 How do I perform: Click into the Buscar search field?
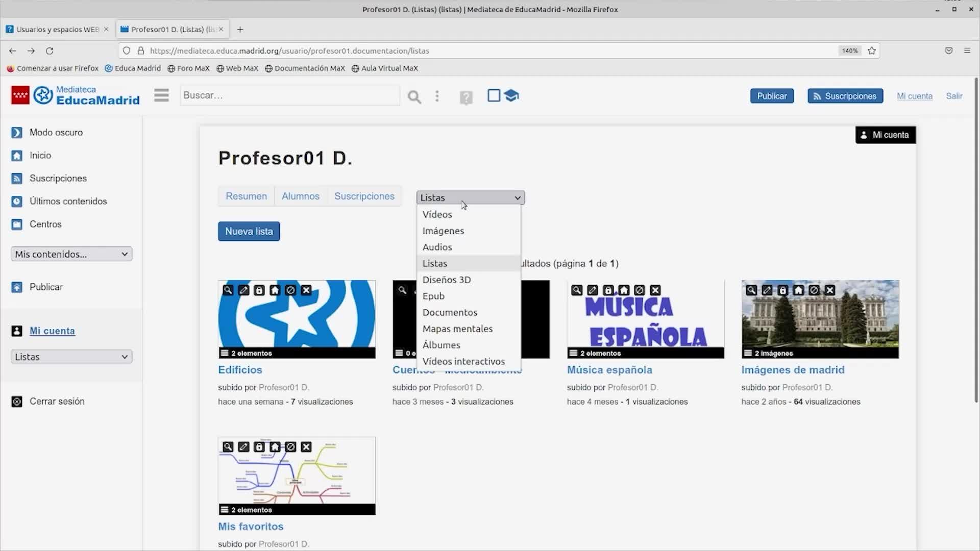[x=289, y=95]
